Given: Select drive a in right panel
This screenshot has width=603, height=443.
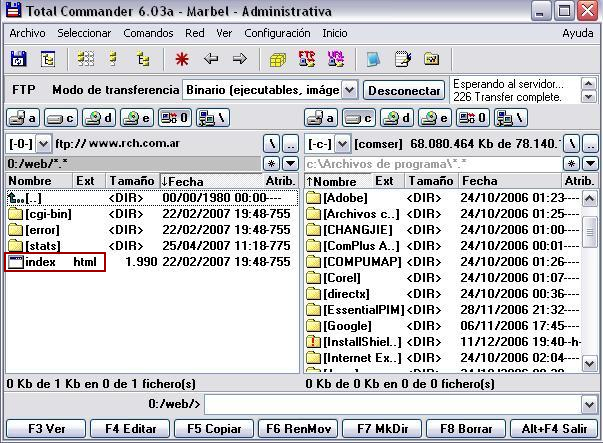Looking at the screenshot, I should pos(321,118).
